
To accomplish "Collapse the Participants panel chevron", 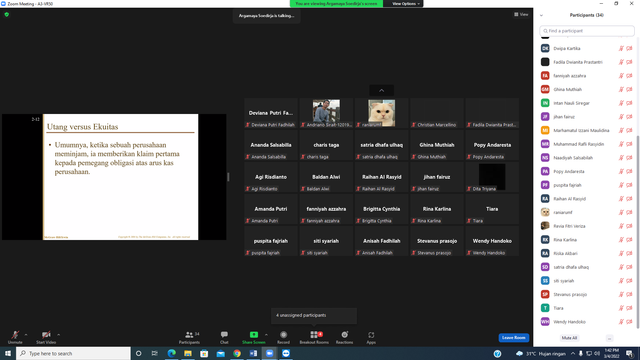I will point(541,16).
